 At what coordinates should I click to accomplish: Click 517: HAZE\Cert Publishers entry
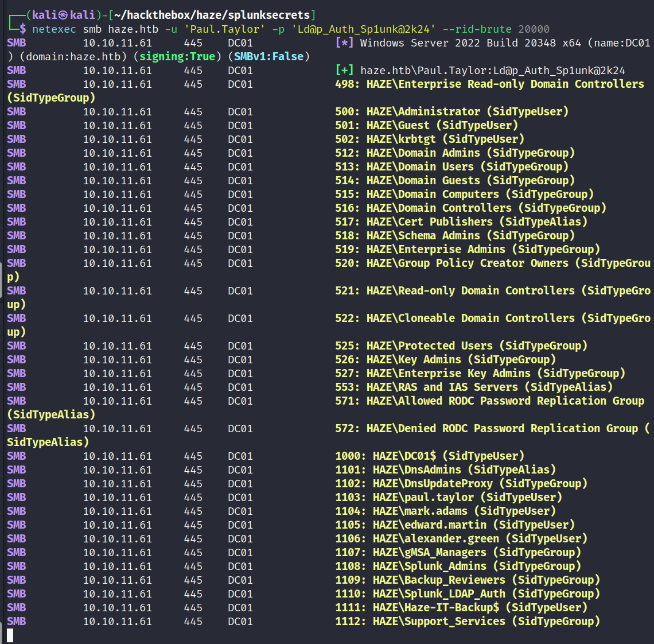[461, 222]
